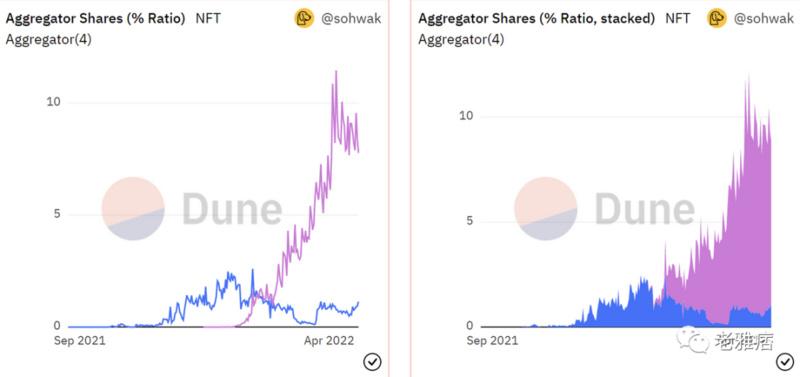Click the Aggregator(4) subtitle on right chart
Viewport: 800px width, 377px height.
(x=461, y=40)
